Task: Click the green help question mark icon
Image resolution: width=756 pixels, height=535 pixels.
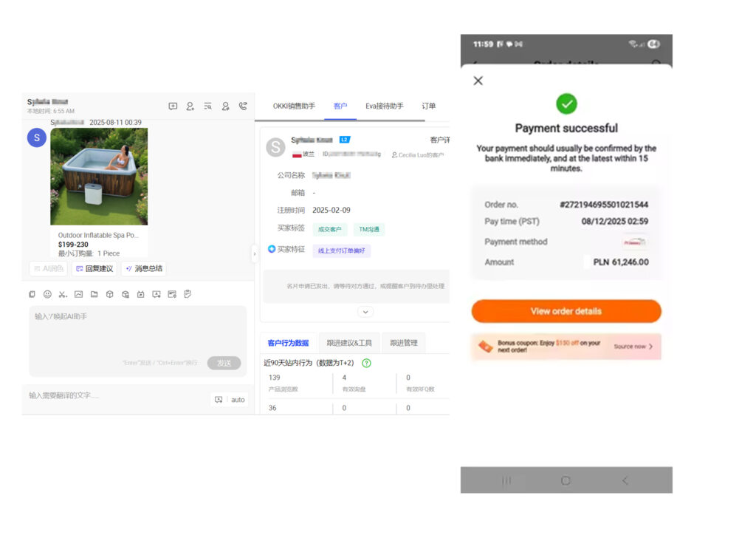Action: point(366,363)
